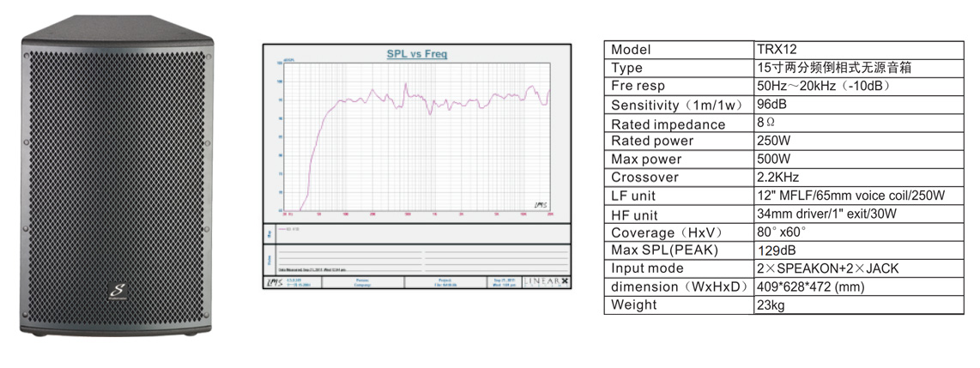Click the 96dB sensitivity value
The width and height of the screenshot is (980, 368).
[771, 104]
